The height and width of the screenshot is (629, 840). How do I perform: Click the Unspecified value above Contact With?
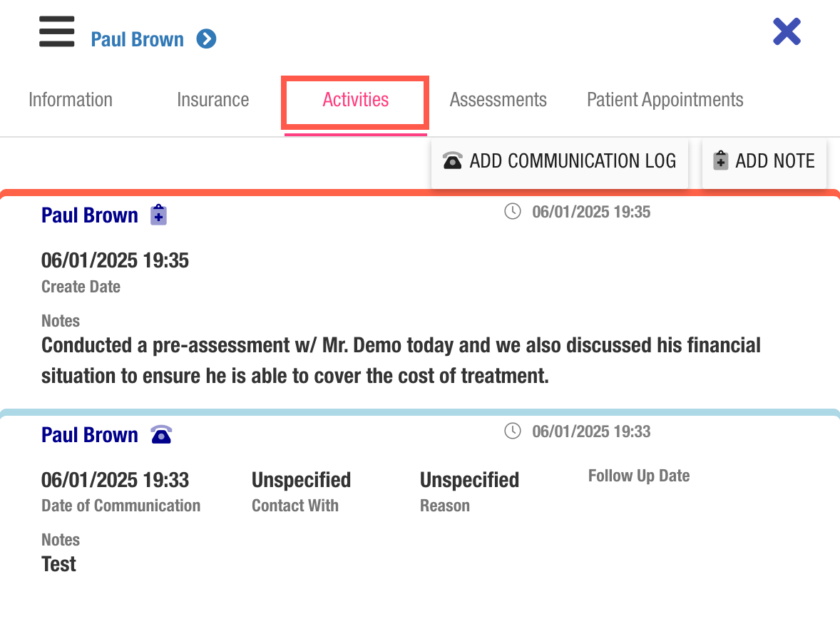pos(301,480)
